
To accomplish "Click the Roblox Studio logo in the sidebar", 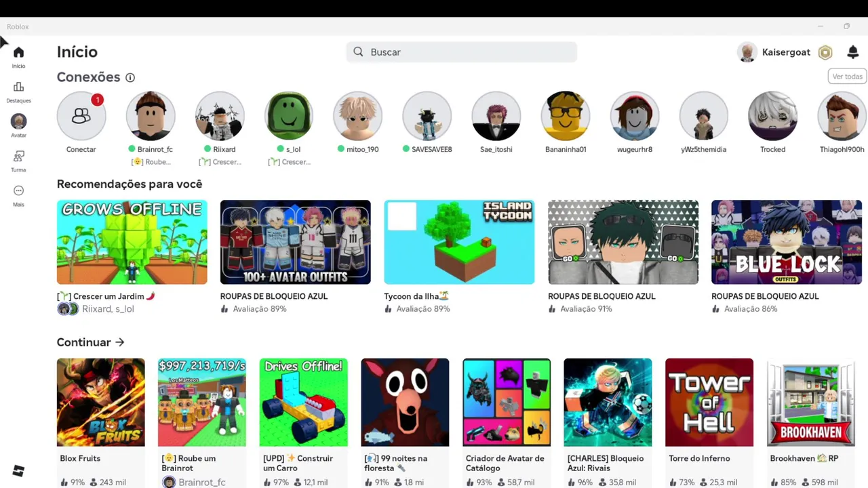I will [x=18, y=471].
